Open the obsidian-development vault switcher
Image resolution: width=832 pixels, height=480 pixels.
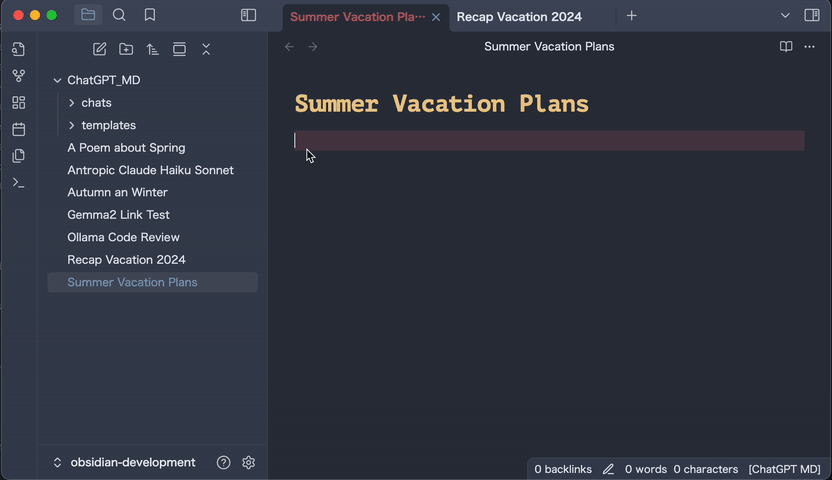(124, 462)
